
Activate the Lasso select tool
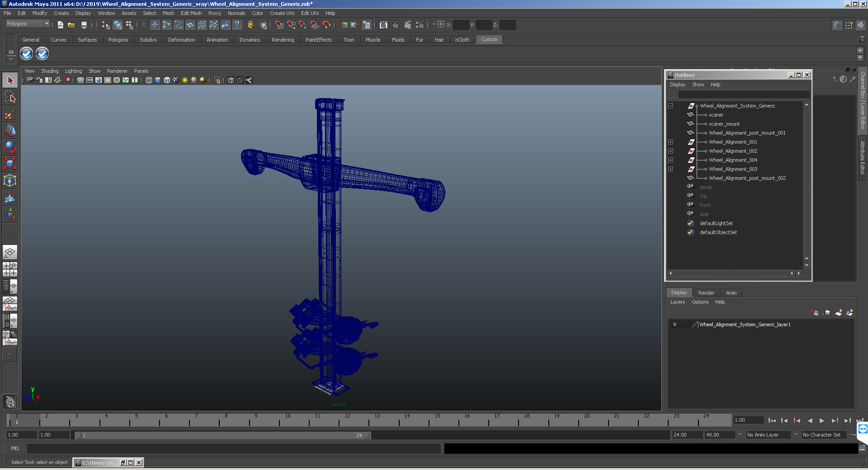[10, 97]
